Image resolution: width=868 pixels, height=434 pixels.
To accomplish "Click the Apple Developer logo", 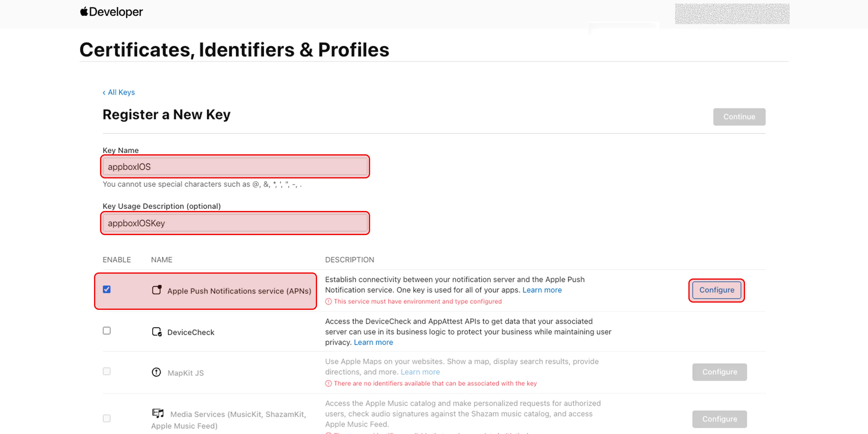I will (x=111, y=12).
